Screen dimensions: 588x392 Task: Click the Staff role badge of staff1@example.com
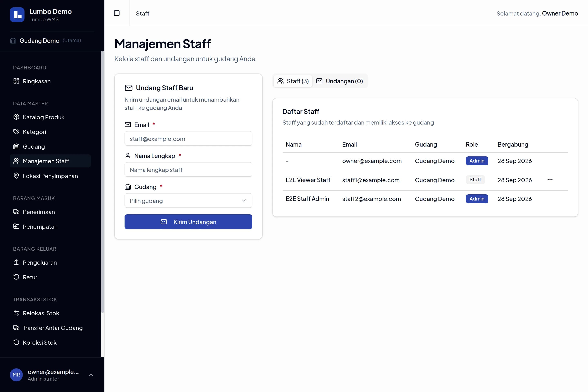[x=475, y=179]
